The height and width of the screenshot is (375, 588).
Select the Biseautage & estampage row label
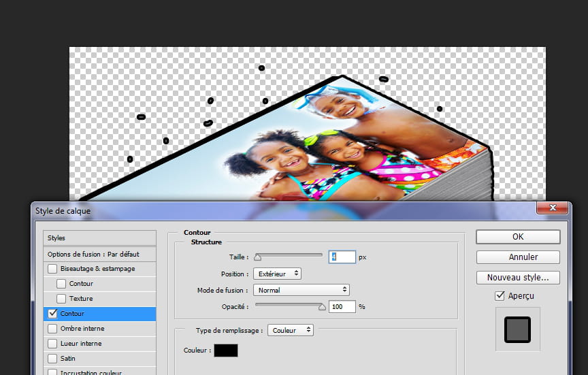[x=97, y=269]
